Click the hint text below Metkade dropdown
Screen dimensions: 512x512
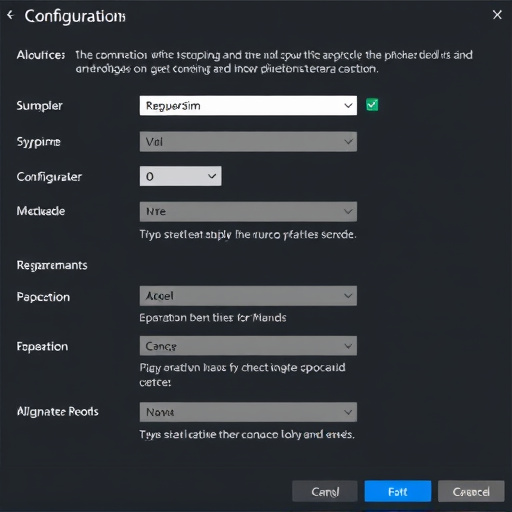pos(248,235)
